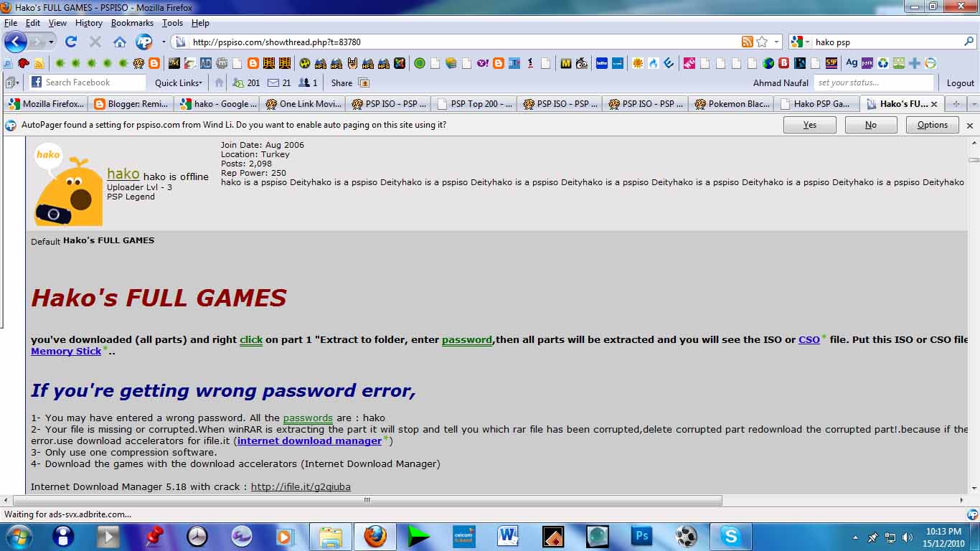Open the History menu

pos(89,23)
